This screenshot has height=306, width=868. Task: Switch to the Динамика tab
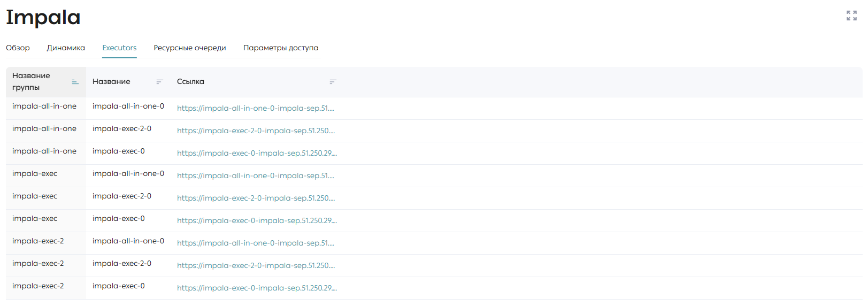[66, 48]
